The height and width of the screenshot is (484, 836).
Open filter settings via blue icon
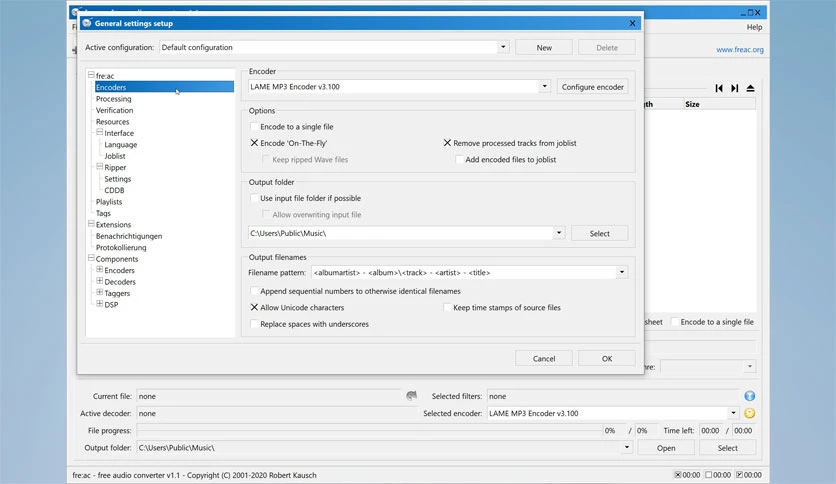[x=750, y=396]
